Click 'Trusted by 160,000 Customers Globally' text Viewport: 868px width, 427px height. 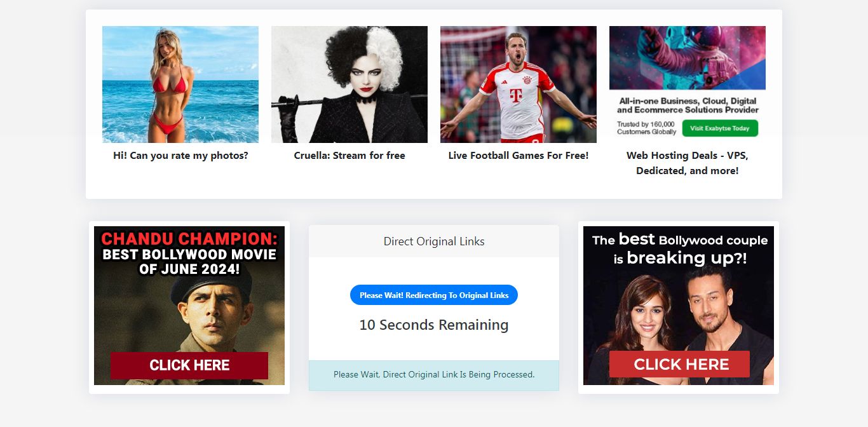click(646, 128)
